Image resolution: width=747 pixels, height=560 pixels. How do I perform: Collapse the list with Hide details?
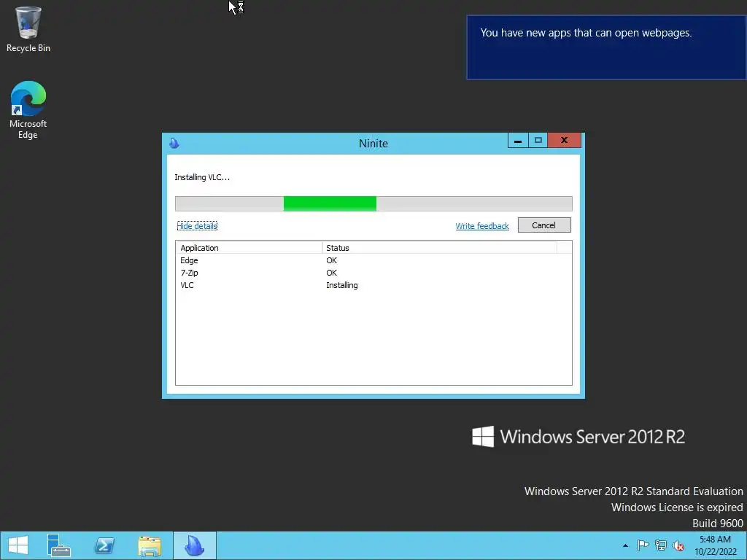[197, 226]
